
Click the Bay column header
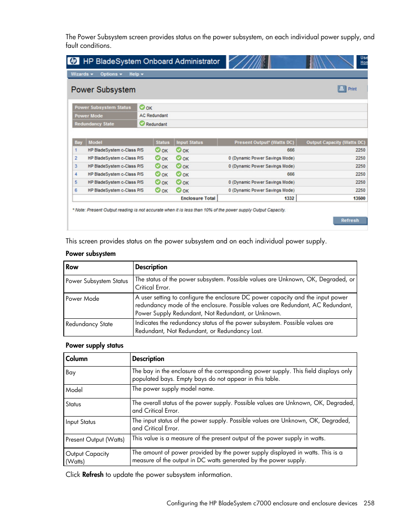point(79,142)
